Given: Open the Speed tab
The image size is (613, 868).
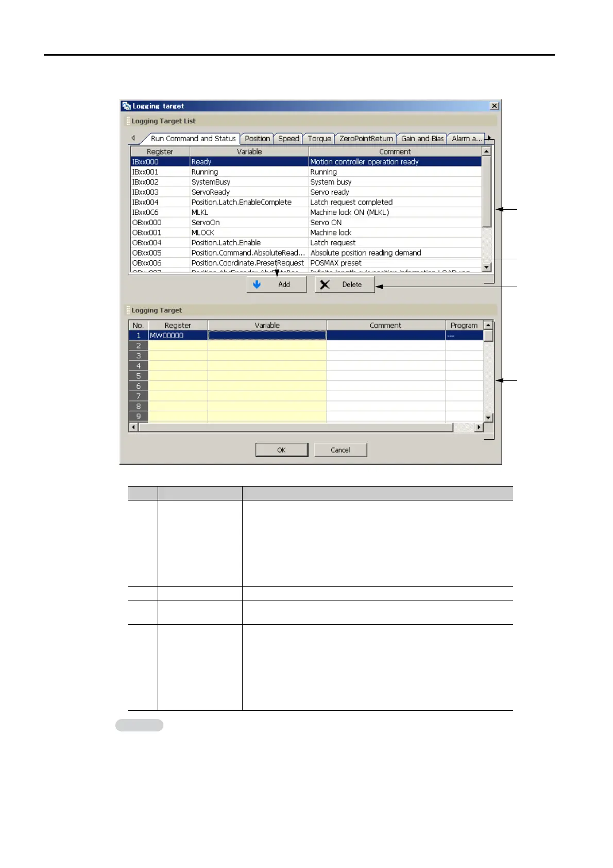Looking at the screenshot, I should [x=288, y=139].
